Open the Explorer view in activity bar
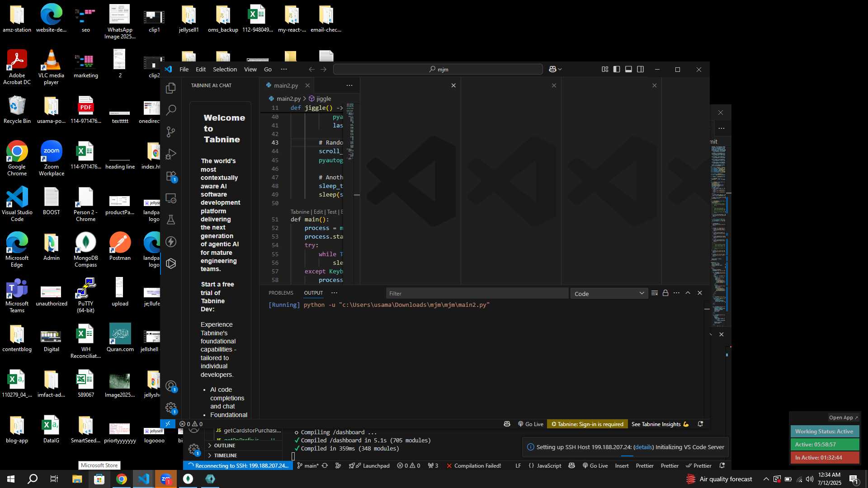 (171, 88)
